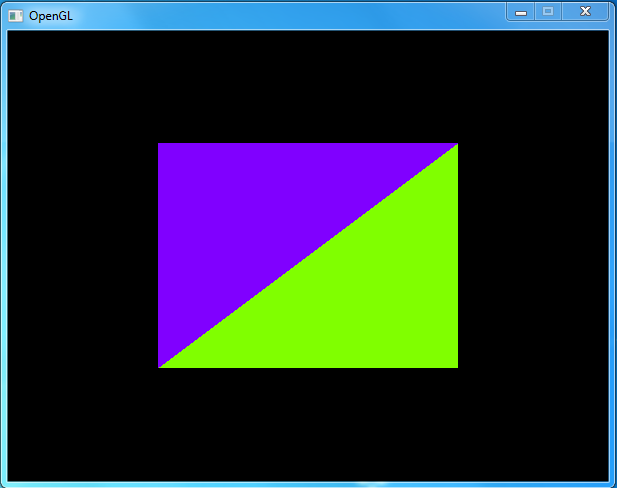Click the bottom-left corner of the colored rectangle
The image size is (617, 488).
tap(160, 366)
